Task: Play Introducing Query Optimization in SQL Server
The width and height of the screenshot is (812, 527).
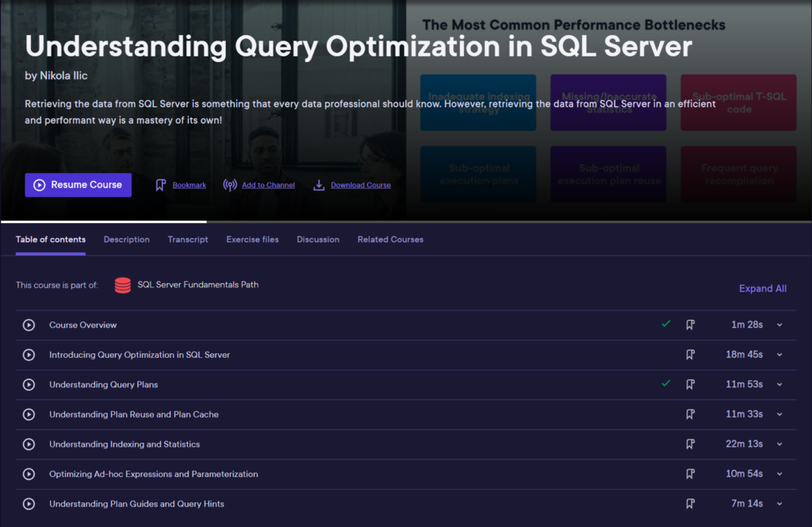Action: click(x=29, y=355)
